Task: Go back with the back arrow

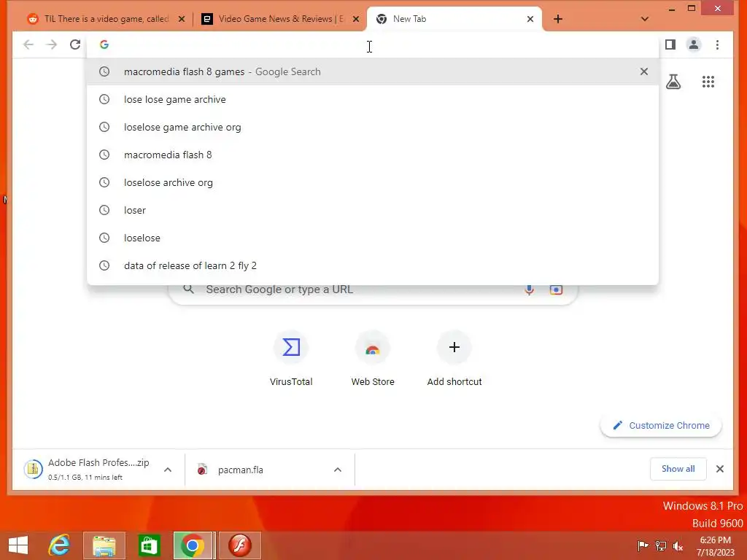Action: 28,44
